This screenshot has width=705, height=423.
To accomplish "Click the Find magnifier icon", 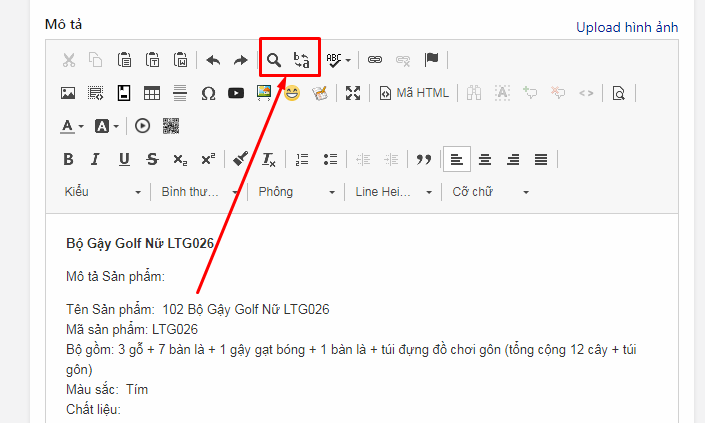I will pos(273,60).
